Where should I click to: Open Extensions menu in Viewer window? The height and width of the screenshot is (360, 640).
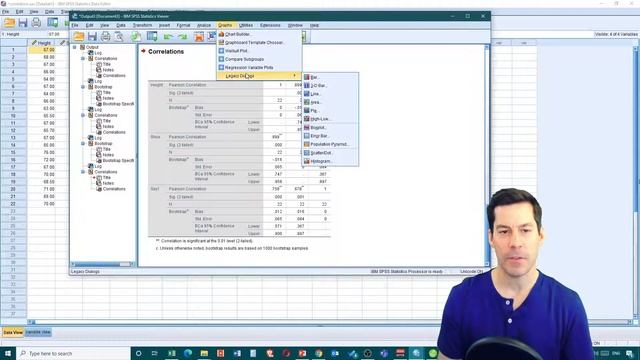[270, 25]
